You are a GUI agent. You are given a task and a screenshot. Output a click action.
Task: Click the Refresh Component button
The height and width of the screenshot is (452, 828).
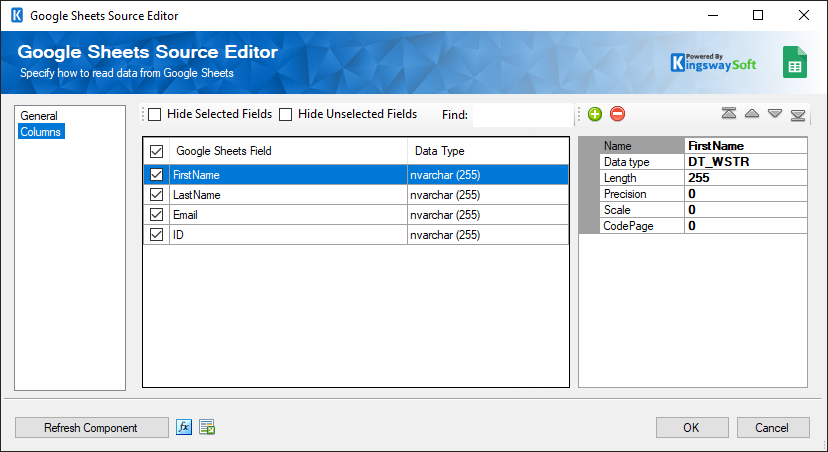(91, 428)
